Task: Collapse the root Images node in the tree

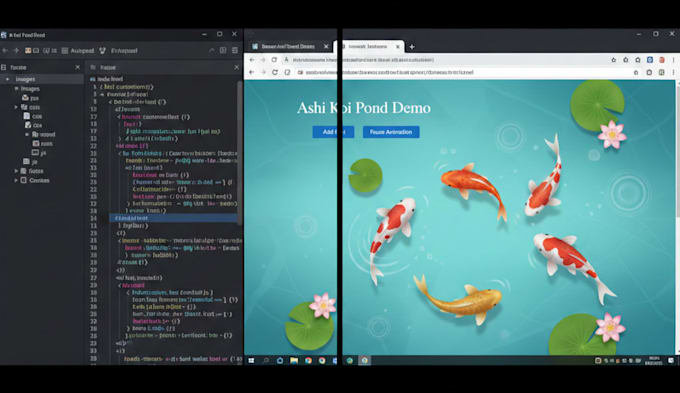Action: click(x=7, y=79)
